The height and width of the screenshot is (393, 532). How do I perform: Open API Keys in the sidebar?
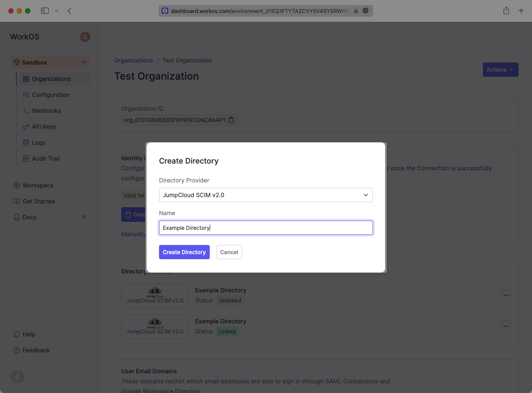click(44, 127)
